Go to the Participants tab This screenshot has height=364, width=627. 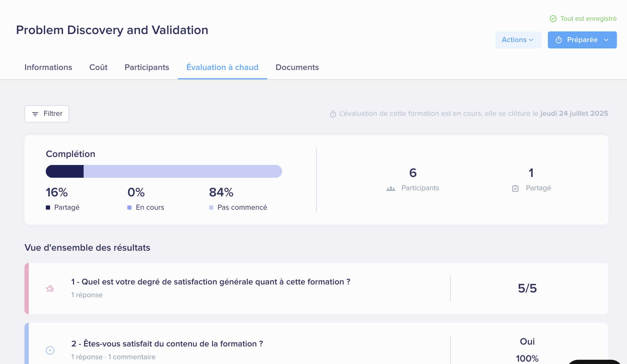click(147, 67)
